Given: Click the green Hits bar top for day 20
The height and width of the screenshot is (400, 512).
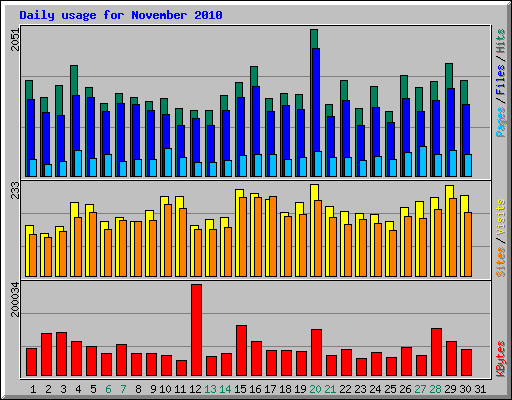Looking at the screenshot, I should (314, 39).
